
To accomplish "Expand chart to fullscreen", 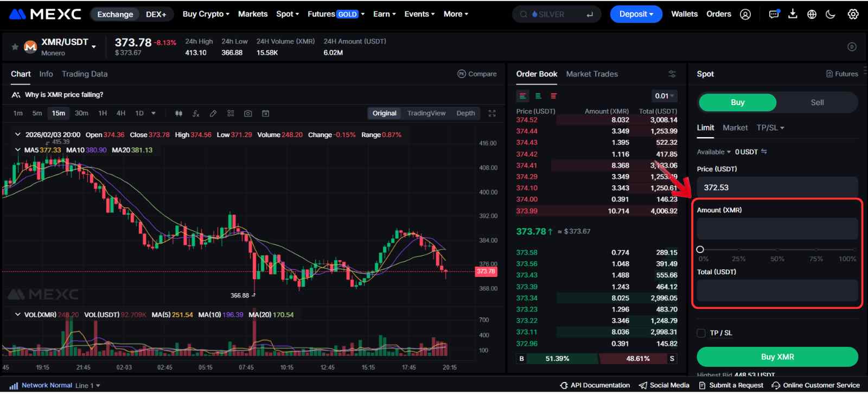I will point(492,113).
